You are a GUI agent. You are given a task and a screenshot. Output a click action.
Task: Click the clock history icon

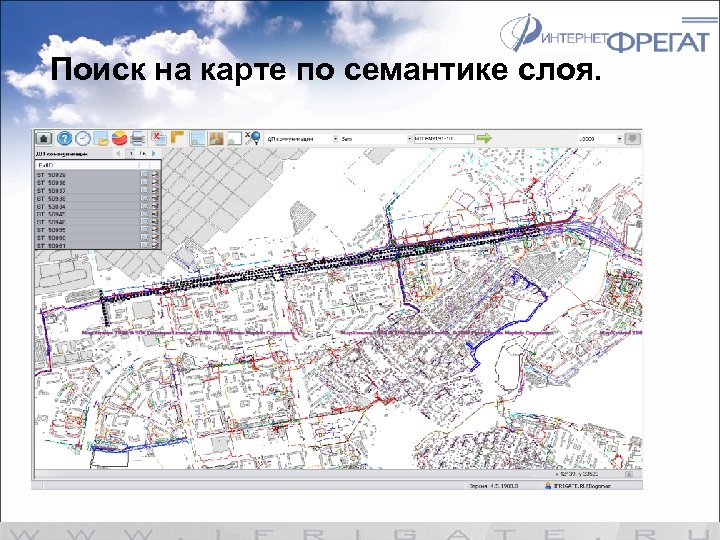coord(83,138)
